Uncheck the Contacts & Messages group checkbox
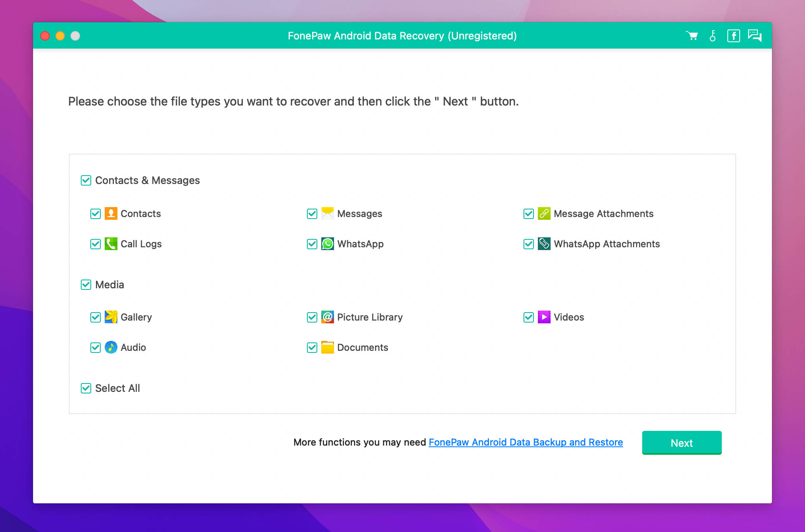Viewport: 805px width, 532px height. [86, 180]
